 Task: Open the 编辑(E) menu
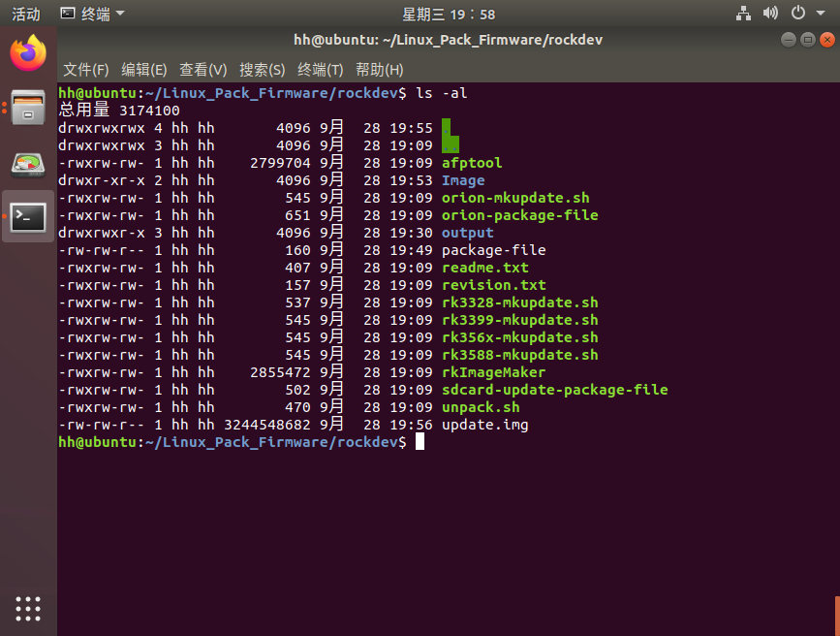(x=143, y=69)
